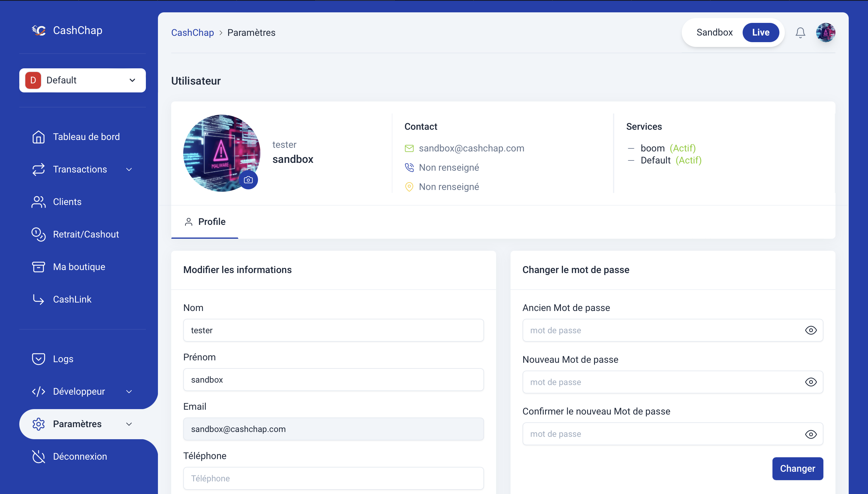
Task: Open Paramètres in the sidebar
Action: (77, 424)
